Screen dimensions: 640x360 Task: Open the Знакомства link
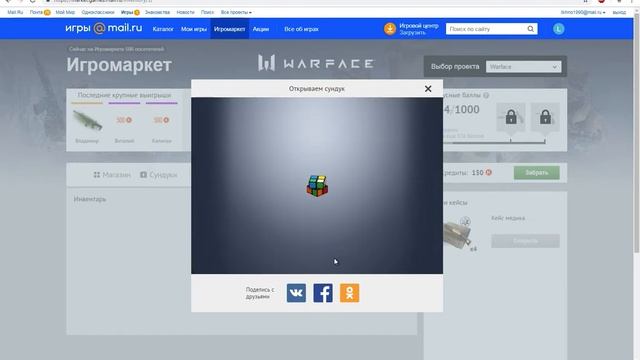click(x=157, y=12)
